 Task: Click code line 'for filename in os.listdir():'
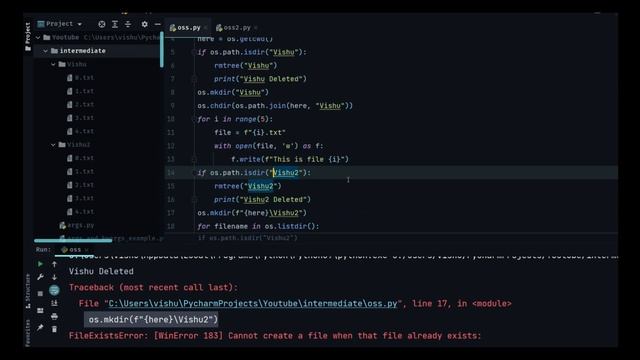258,227
